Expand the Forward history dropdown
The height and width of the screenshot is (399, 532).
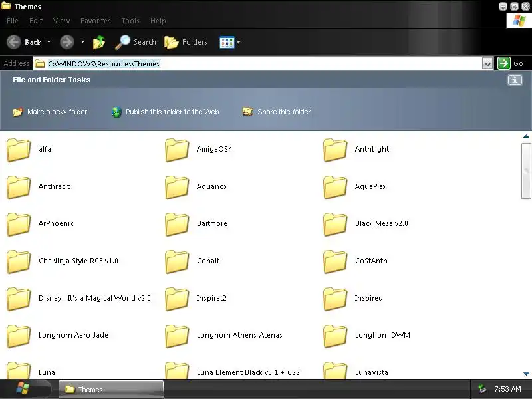82,42
